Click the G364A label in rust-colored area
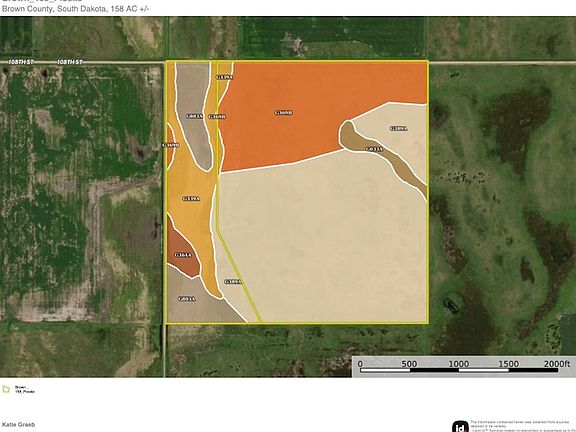 183,255
